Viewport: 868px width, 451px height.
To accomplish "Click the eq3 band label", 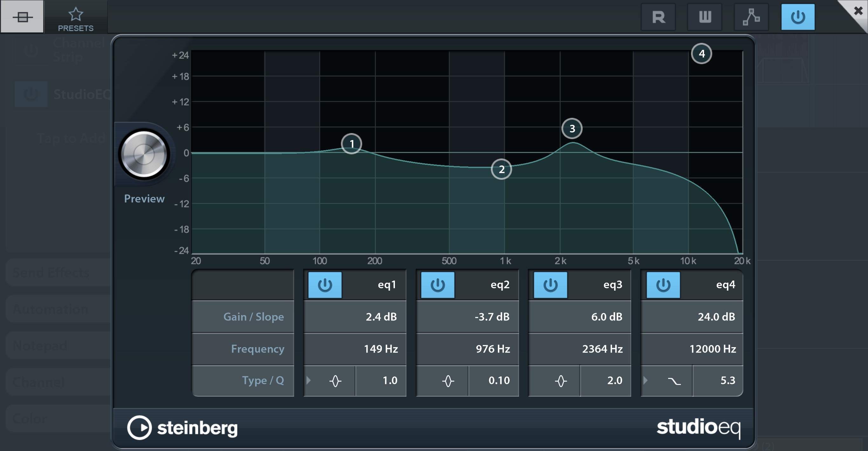I will (x=613, y=285).
